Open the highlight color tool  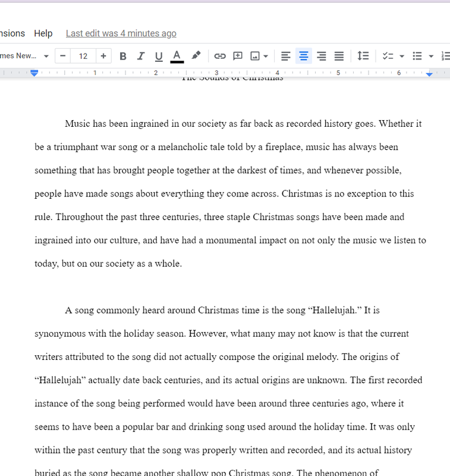196,55
